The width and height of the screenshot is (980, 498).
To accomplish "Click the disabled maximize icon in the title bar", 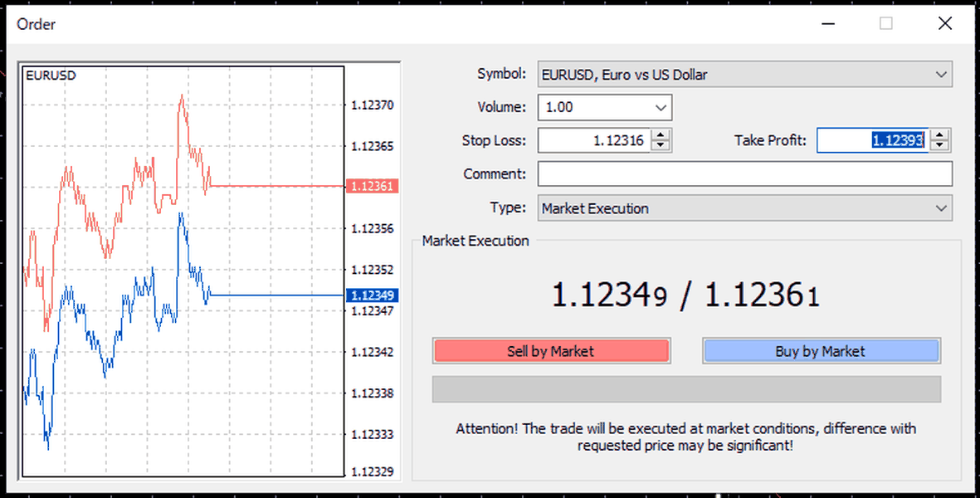I will (x=886, y=24).
